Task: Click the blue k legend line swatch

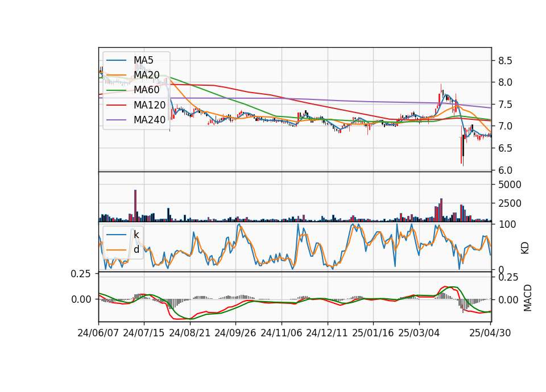Action: (x=116, y=235)
